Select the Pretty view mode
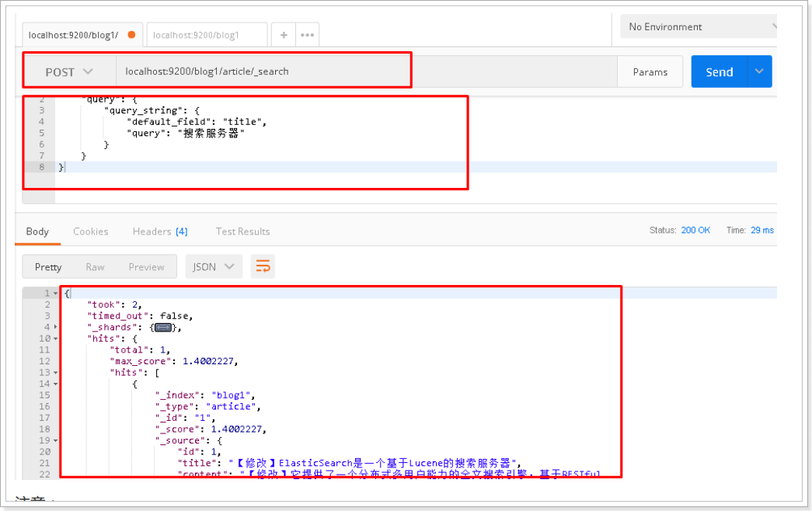The width and height of the screenshot is (812, 511). pos(48,266)
